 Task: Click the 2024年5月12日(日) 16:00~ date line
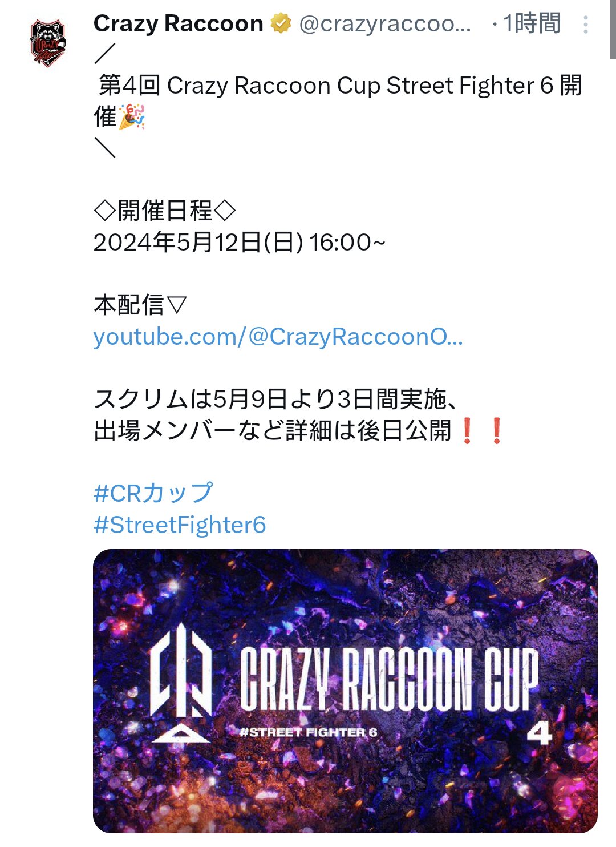(x=240, y=242)
